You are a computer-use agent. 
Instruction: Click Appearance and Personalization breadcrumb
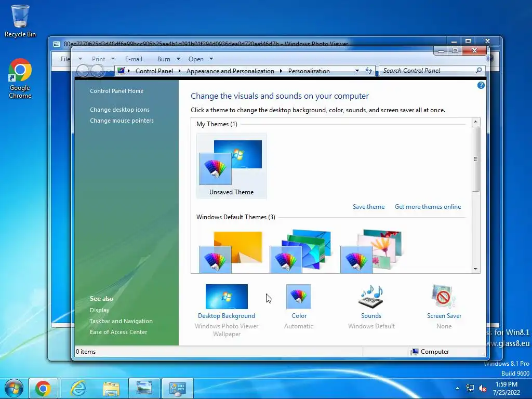(x=230, y=71)
